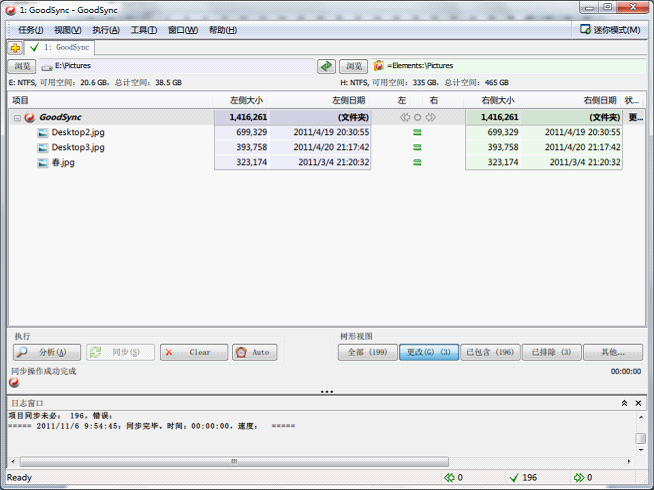Image resolution: width=654 pixels, height=490 pixels.
Task: Click the Clear button
Action: coord(194,352)
